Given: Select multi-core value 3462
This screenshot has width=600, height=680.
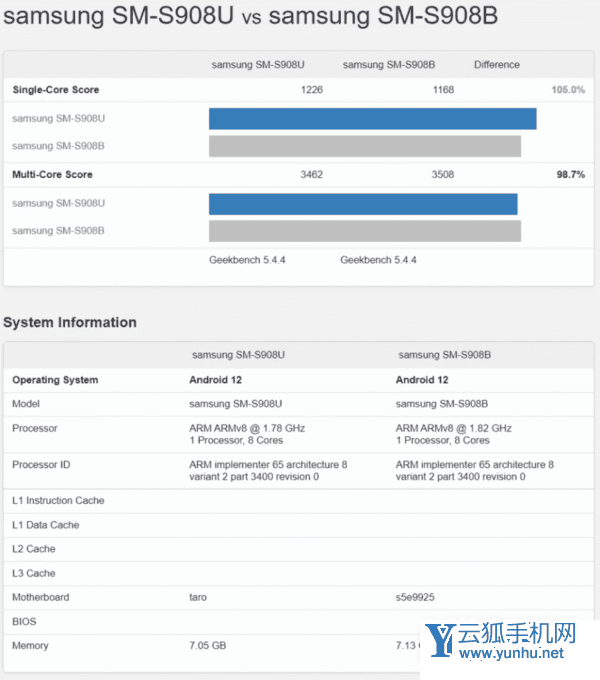Looking at the screenshot, I should pyautogui.click(x=312, y=174).
